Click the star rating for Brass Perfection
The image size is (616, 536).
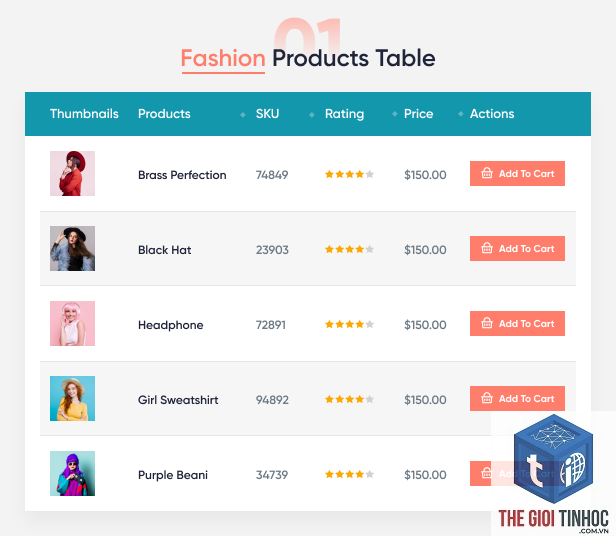point(349,174)
